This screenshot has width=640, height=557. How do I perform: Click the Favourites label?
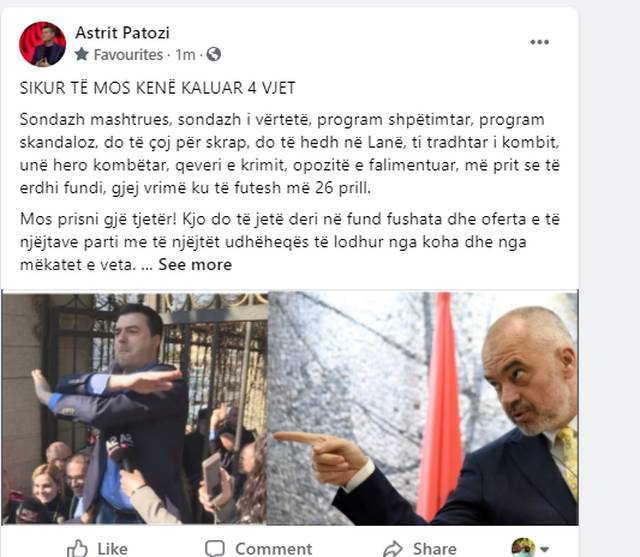coord(128,55)
